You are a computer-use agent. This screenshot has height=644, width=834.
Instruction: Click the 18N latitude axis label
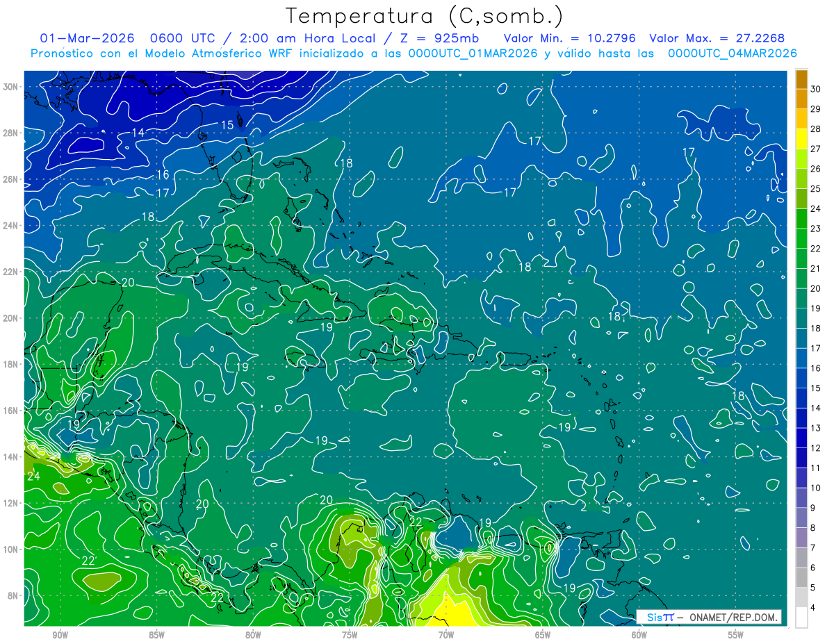pos(11,364)
